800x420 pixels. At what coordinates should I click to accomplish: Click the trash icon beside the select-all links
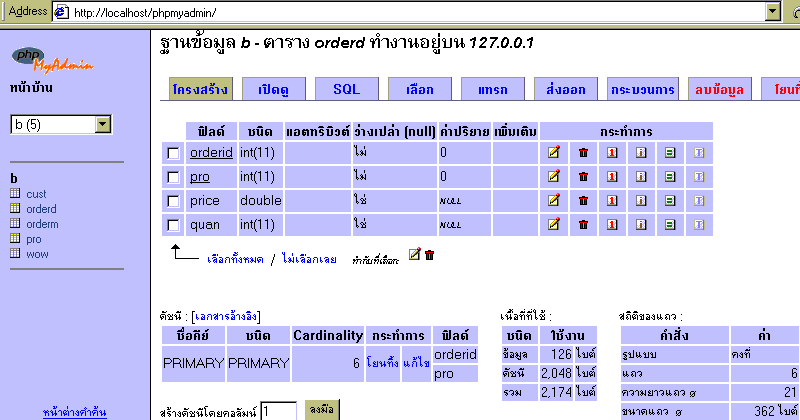coord(430,256)
